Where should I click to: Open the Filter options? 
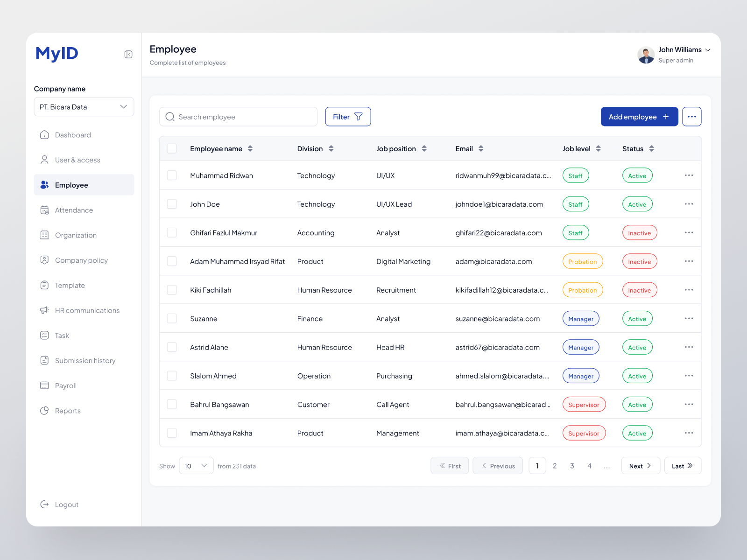click(348, 117)
